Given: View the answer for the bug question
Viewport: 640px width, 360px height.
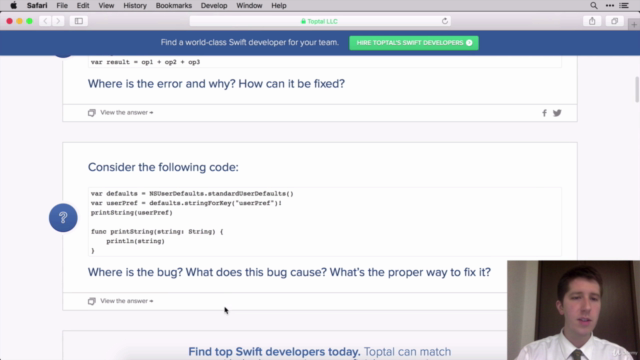Looking at the screenshot, I should (127, 301).
